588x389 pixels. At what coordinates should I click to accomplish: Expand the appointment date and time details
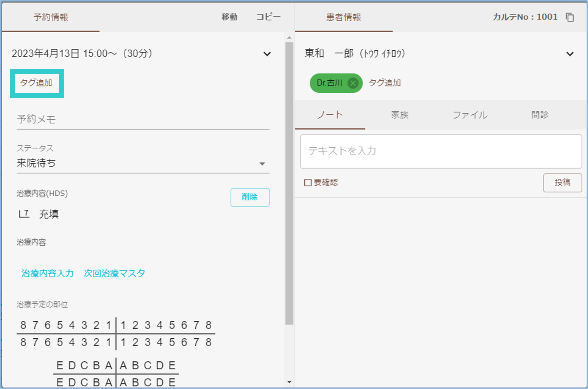point(267,54)
